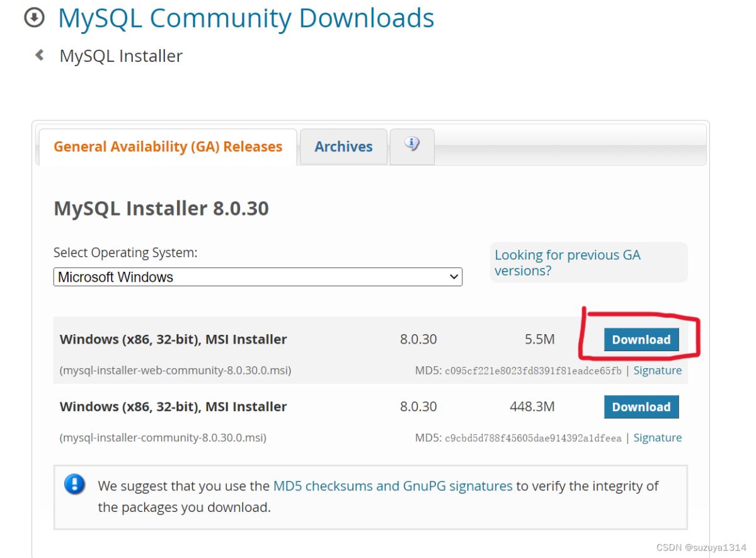
Task: Click the MD5 checksums and GnuPG signatures link
Action: 392,485
